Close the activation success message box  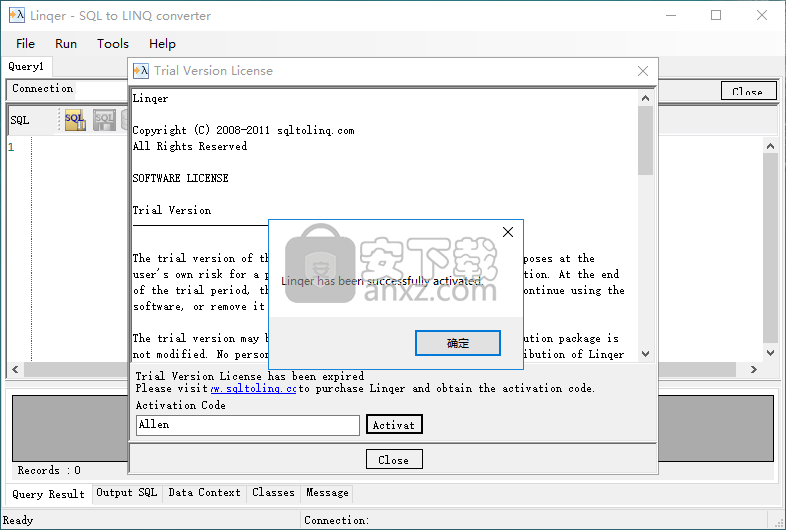click(508, 232)
